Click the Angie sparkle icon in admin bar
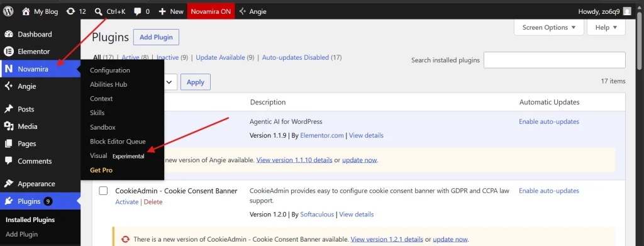Screen dimensions: 644x246 click(x=243, y=11)
